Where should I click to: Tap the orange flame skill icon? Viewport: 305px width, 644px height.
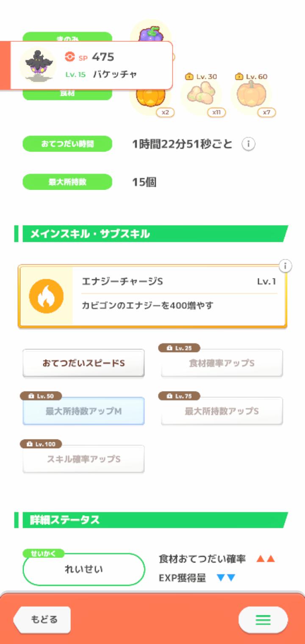point(46,296)
